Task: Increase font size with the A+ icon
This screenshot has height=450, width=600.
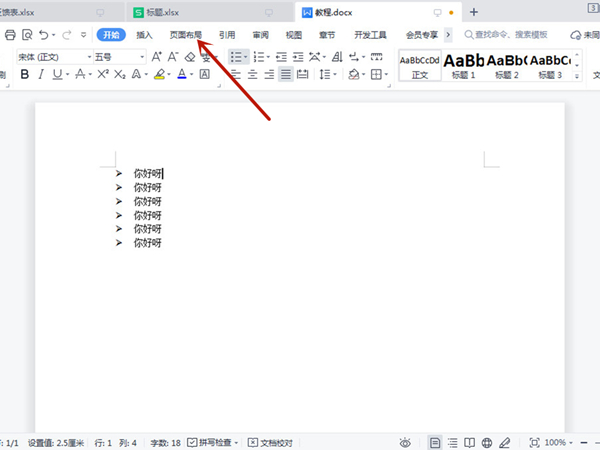Action: pos(157,57)
